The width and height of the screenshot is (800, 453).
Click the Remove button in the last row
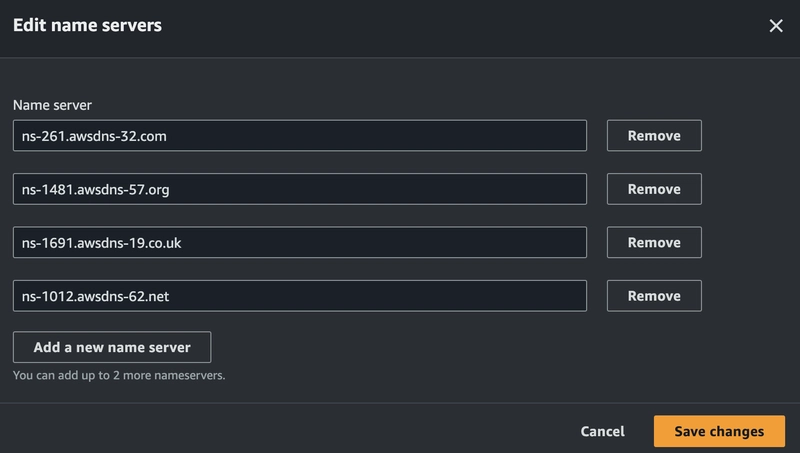654,296
